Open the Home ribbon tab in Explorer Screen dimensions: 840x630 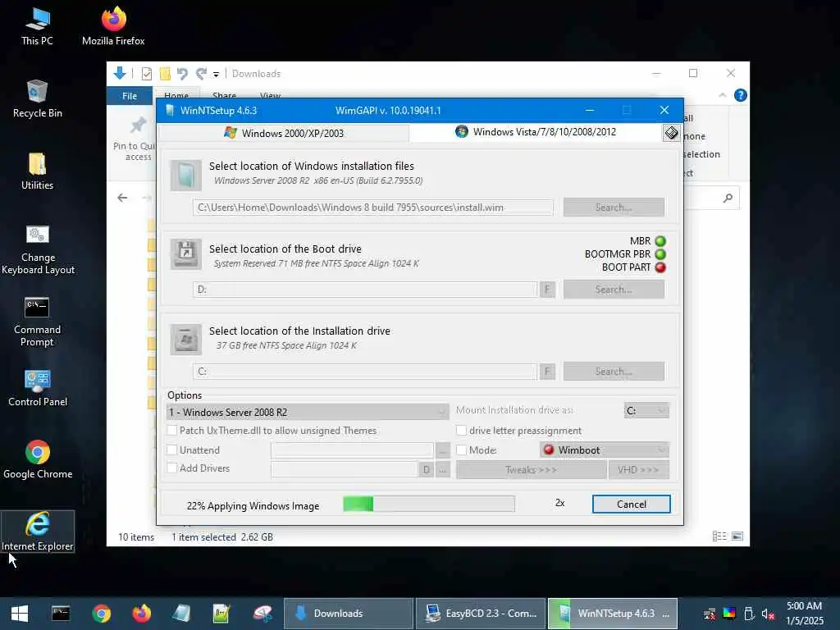pyautogui.click(x=176, y=95)
